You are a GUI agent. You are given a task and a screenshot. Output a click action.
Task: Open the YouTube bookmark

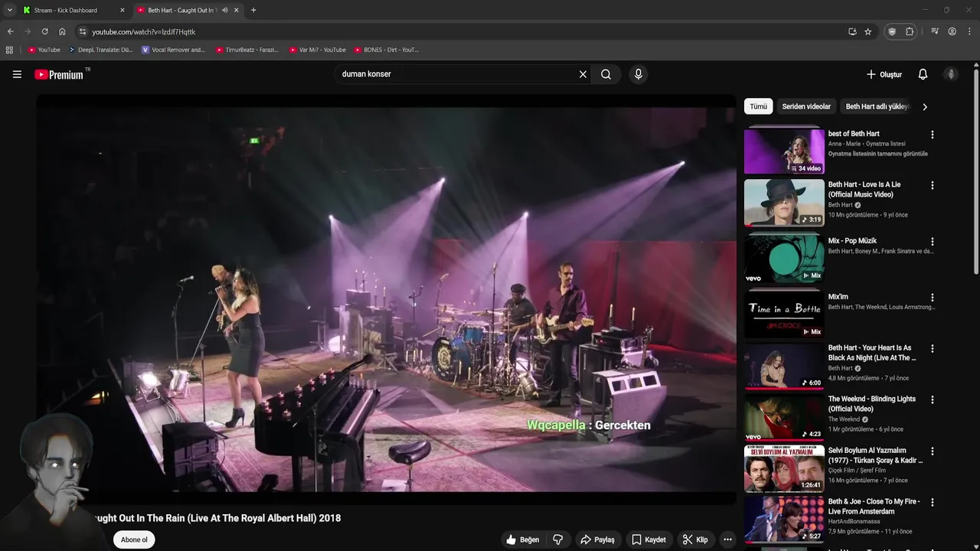[x=44, y=50]
